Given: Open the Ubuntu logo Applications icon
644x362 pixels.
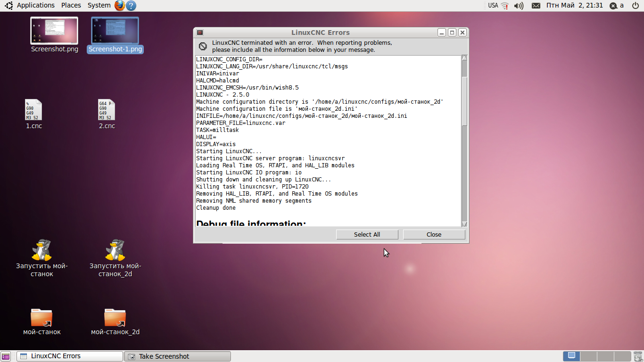Looking at the screenshot, I should point(8,6).
